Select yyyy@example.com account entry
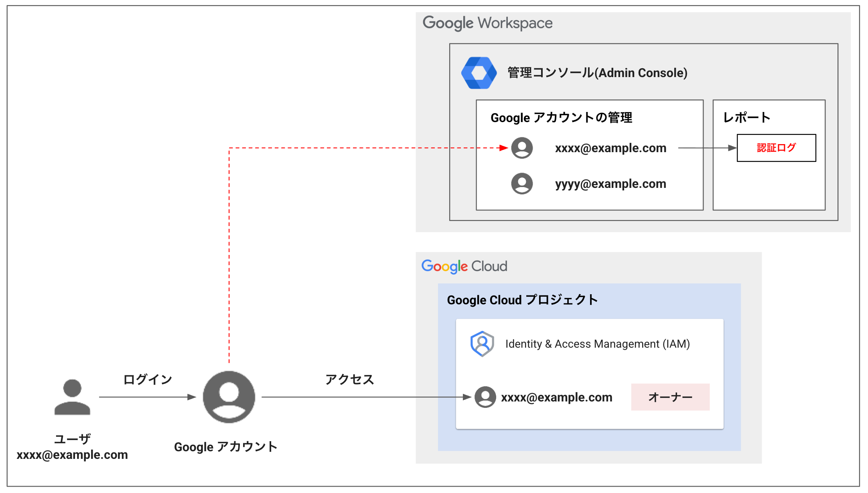 [x=610, y=184]
